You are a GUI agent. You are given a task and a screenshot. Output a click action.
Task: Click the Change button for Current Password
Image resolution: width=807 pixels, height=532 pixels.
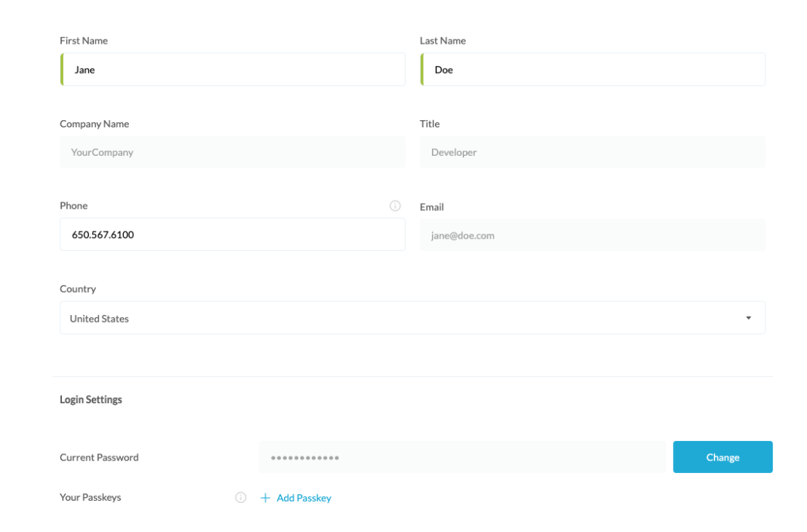(723, 457)
